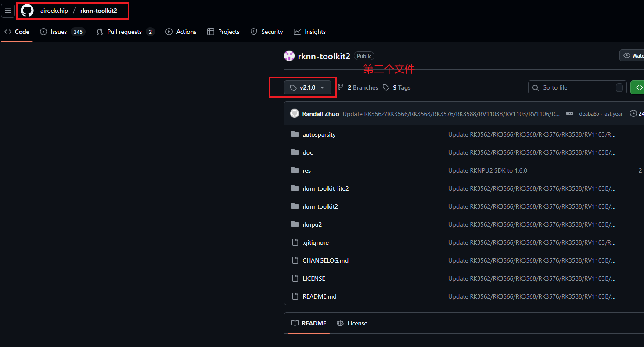The image size is (644, 347).
Task: Open the LICENSE row commit message
Action: click(x=532, y=278)
